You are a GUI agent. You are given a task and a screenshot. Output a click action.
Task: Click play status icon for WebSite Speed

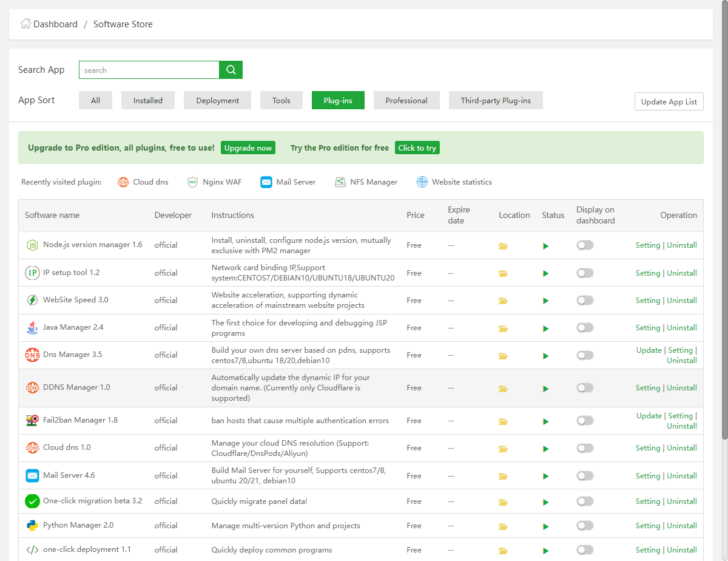click(546, 301)
